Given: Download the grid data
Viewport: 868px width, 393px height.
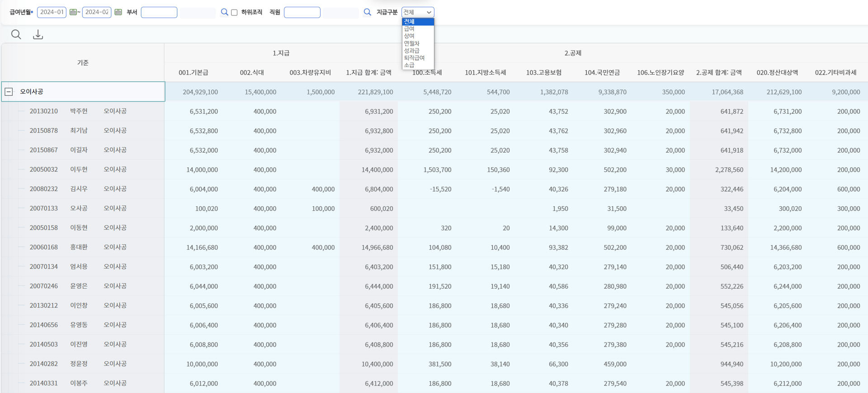Looking at the screenshot, I should 38,34.
